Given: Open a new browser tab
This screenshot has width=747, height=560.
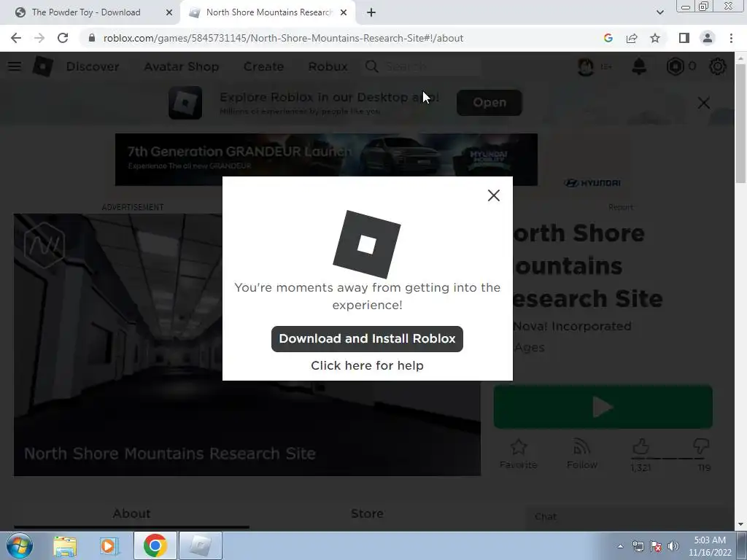Looking at the screenshot, I should pyautogui.click(x=371, y=12).
